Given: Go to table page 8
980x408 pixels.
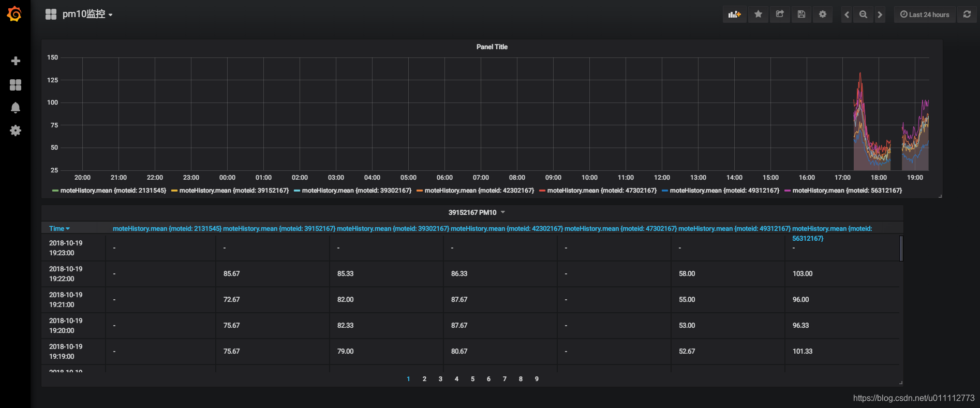Looking at the screenshot, I should point(521,379).
